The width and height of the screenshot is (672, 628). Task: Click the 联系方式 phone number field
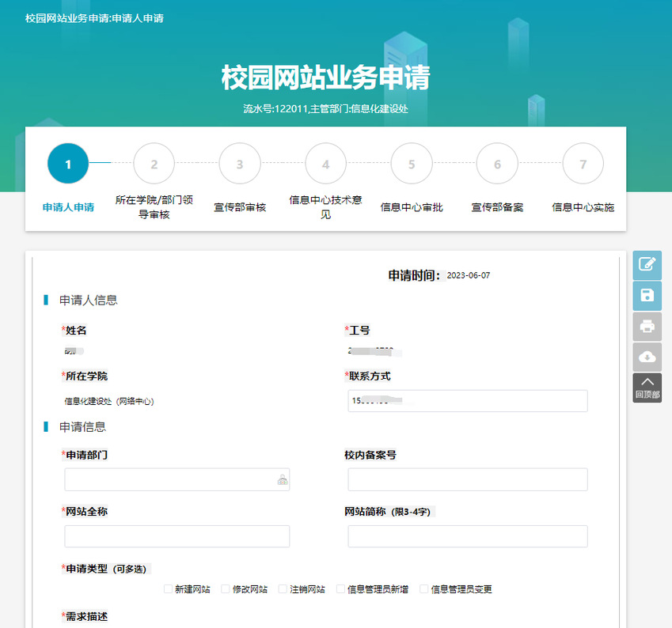[x=467, y=401]
